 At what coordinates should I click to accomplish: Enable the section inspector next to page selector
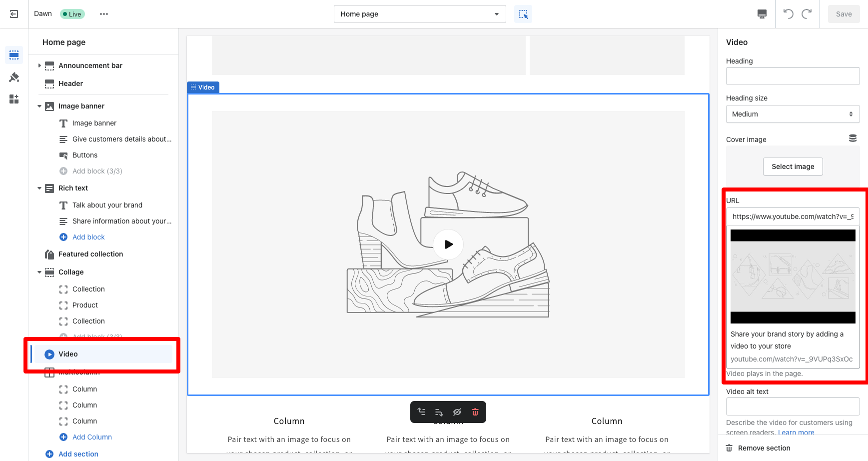[x=523, y=14]
